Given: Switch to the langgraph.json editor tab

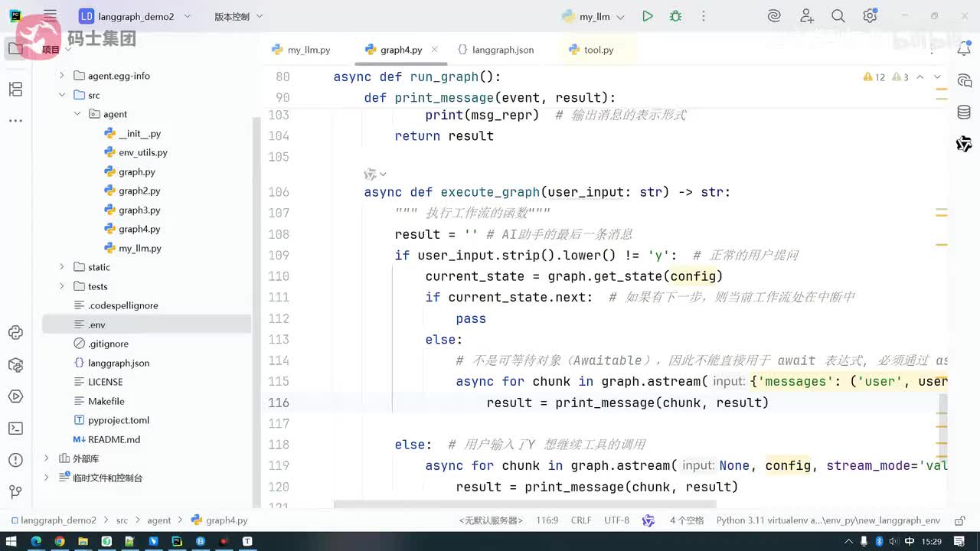Looking at the screenshot, I should [x=495, y=50].
